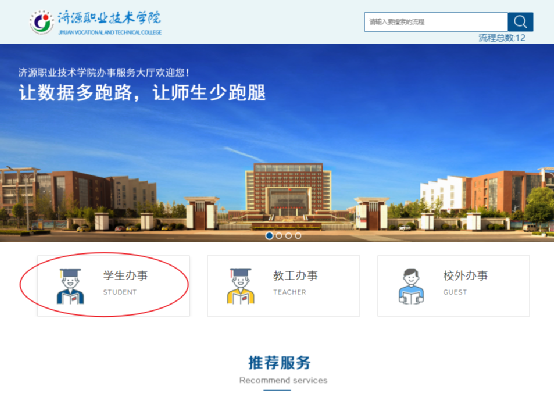The image size is (554, 399).
Task: Click the 校外办事 title text
Action: [x=466, y=275]
